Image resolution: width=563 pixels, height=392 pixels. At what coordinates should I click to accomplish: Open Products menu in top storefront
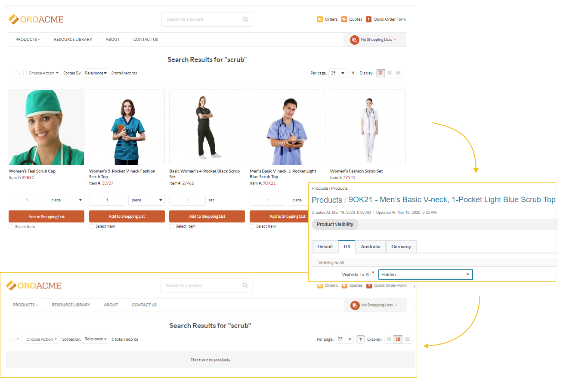tap(28, 40)
